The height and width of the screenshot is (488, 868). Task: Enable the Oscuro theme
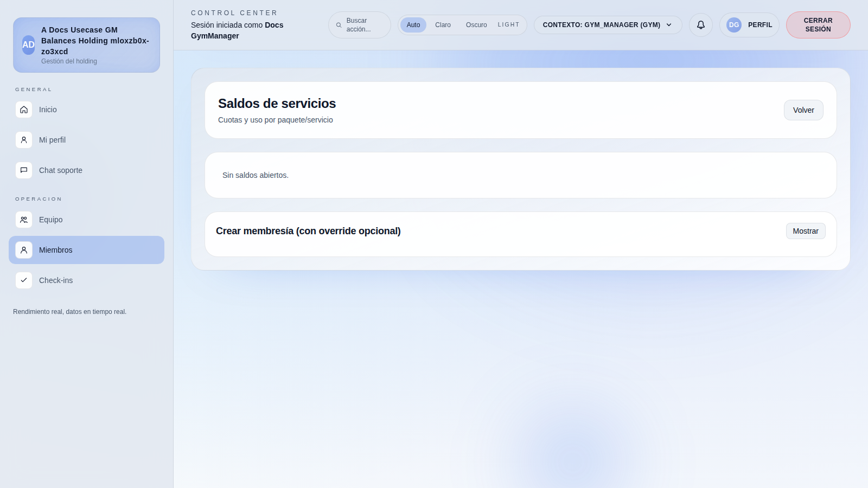coord(476,24)
